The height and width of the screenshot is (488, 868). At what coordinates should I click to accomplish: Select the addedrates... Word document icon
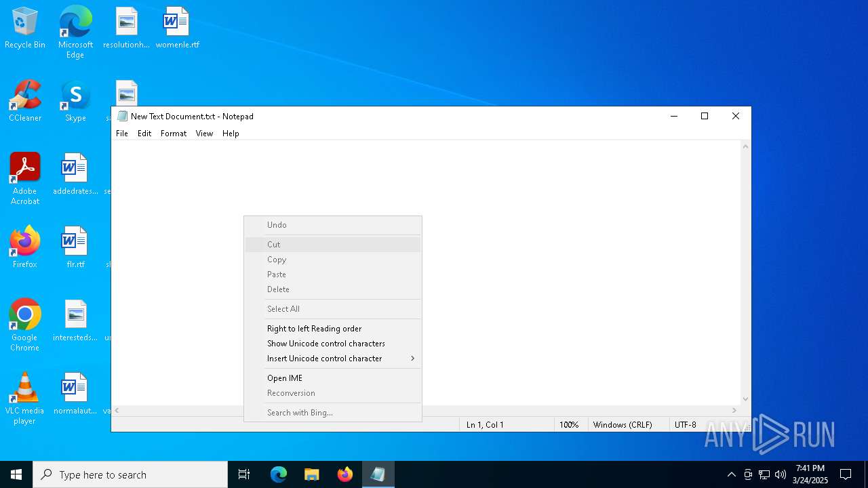(x=75, y=175)
